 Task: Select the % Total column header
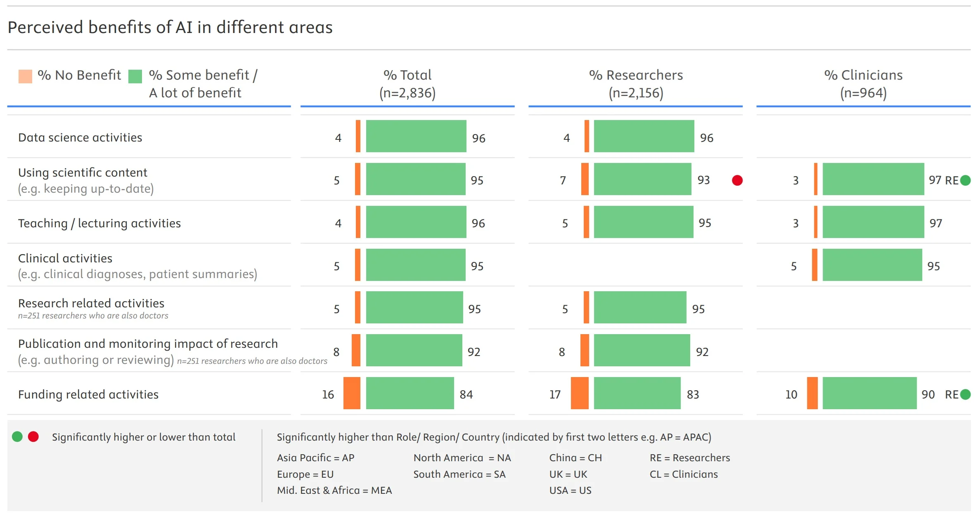[407, 84]
